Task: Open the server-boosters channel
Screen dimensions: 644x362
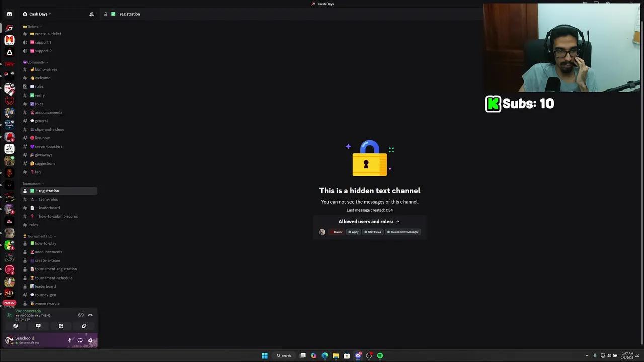Action: pos(59,146)
